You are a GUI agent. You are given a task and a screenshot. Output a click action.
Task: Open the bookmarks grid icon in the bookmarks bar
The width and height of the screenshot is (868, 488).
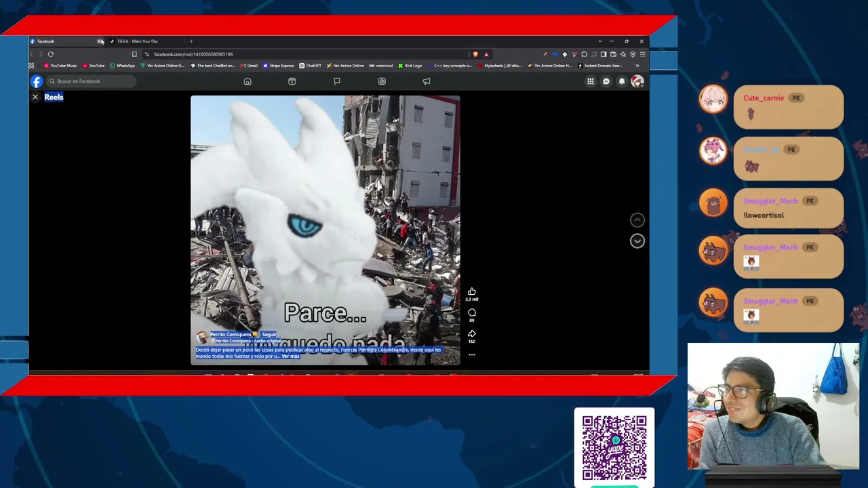31,66
